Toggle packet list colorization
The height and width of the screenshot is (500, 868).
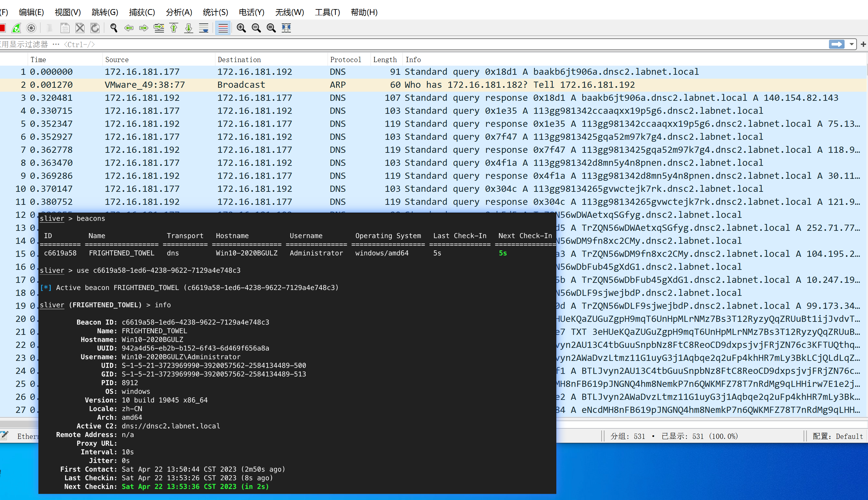point(223,28)
